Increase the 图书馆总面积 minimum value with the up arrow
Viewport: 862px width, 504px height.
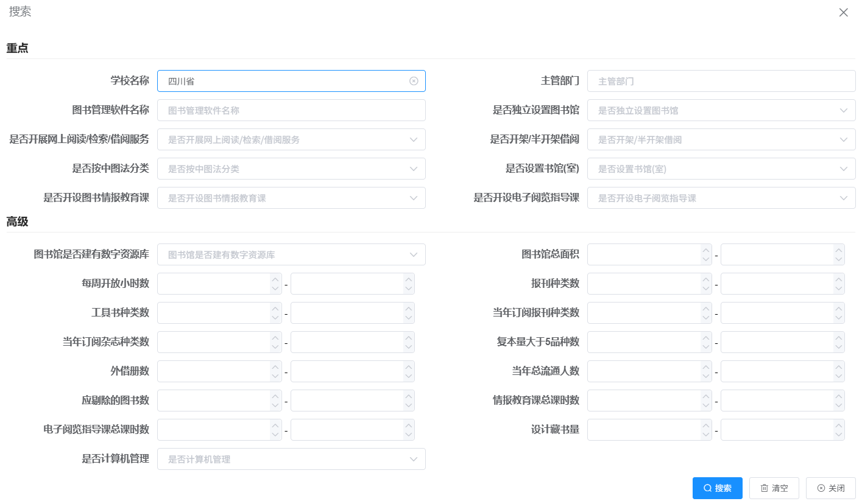click(706, 250)
